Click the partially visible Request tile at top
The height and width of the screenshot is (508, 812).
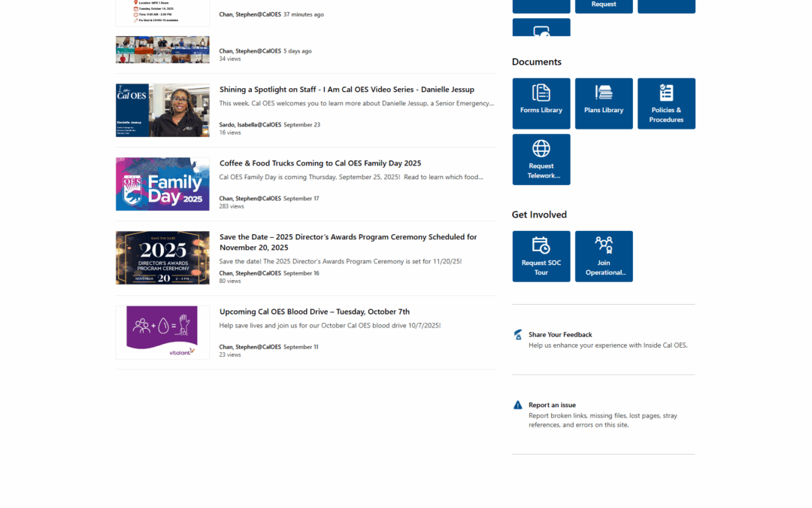point(604,6)
